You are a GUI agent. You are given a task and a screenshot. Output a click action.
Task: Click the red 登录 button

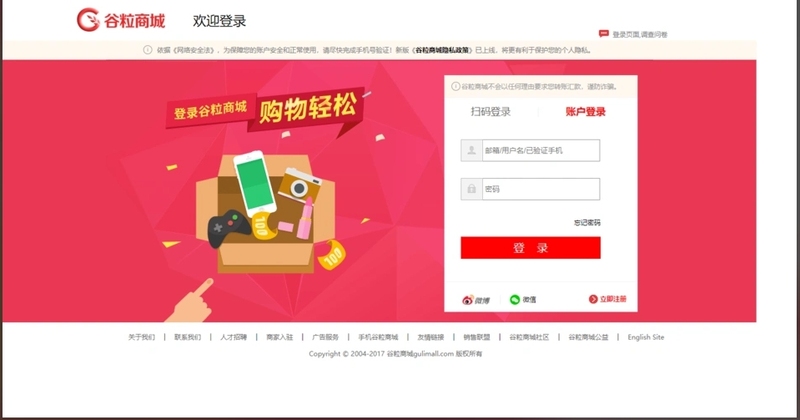531,248
